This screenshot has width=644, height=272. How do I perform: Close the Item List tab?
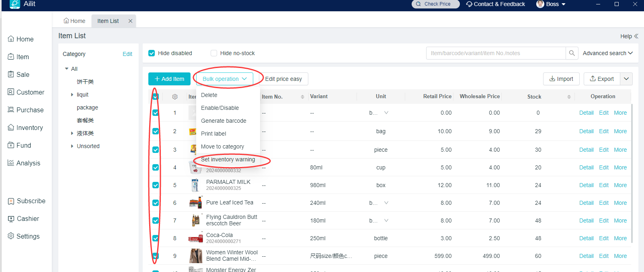click(130, 21)
